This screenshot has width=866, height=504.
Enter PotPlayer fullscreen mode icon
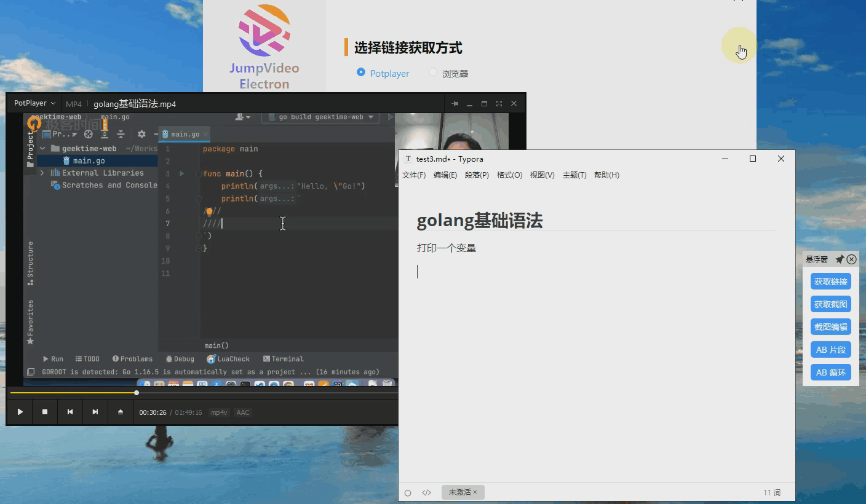click(x=499, y=104)
